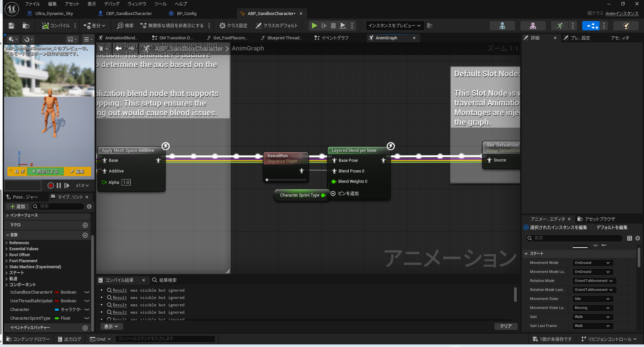Open My Blueprint panel settings gear

pos(89,207)
